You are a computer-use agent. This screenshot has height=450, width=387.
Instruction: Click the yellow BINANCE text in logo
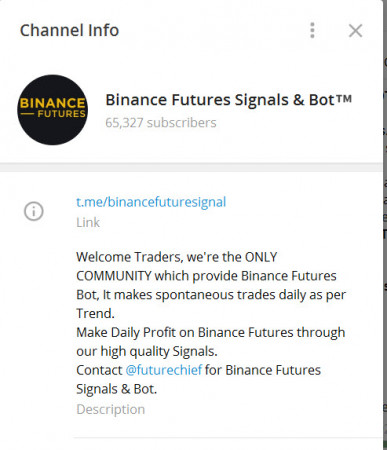(x=53, y=103)
